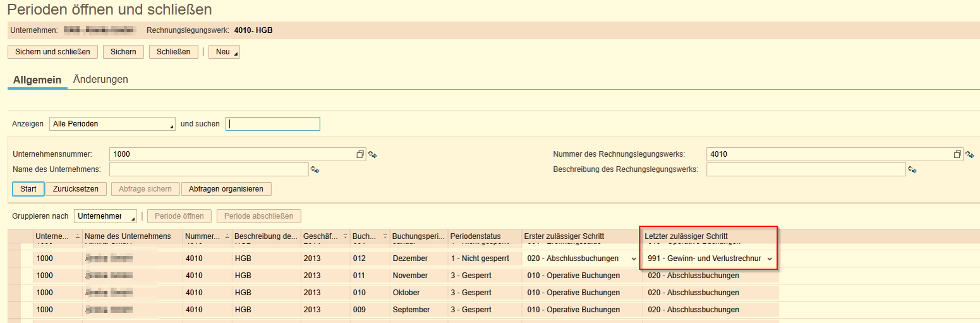Screen dimensions: 980x323
Task: Click the Periode öffnen button
Action: coord(179,216)
